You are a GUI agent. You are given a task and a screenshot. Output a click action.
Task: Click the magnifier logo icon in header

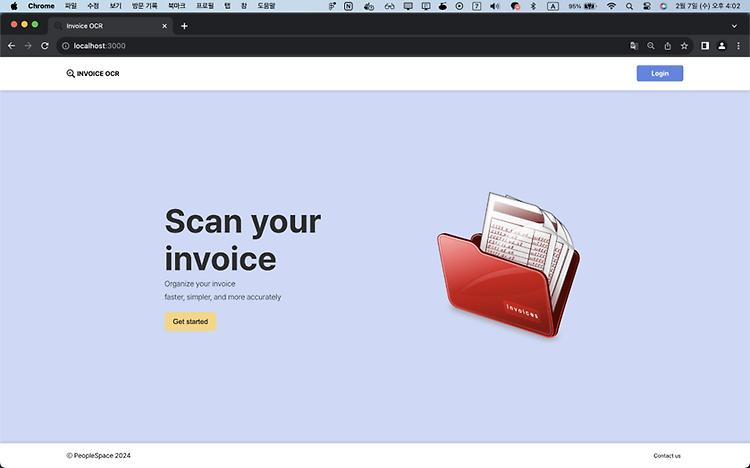point(70,73)
